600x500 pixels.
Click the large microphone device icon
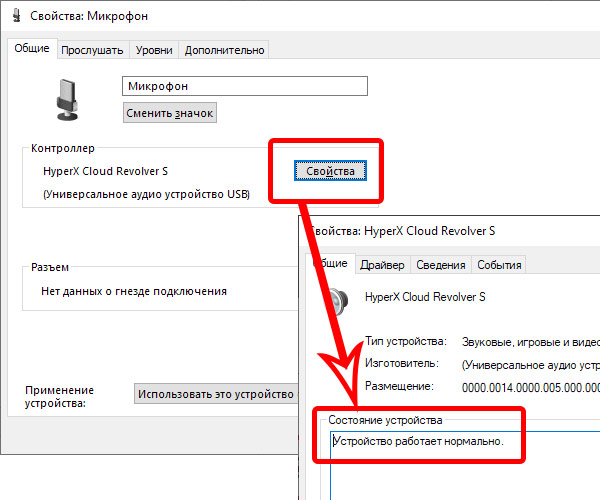(x=67, y=100)
